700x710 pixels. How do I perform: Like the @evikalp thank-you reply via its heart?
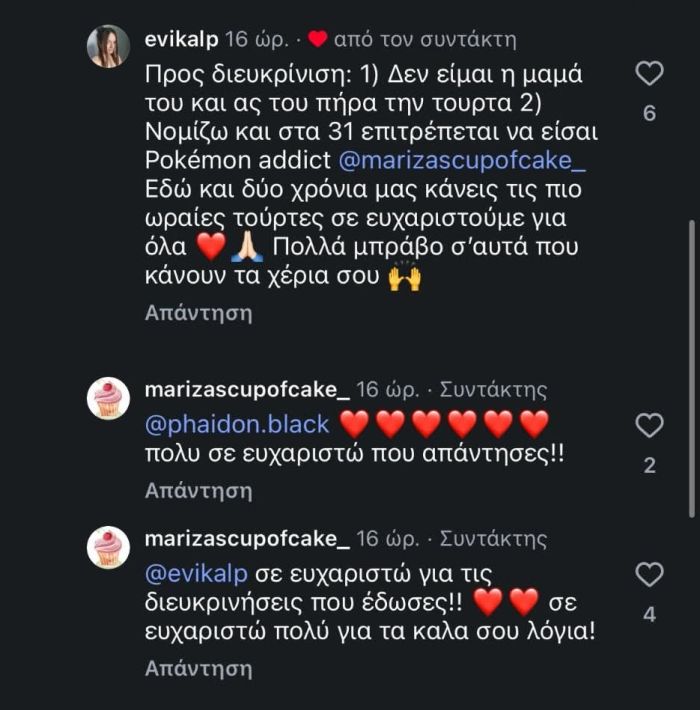coord(649,575)
